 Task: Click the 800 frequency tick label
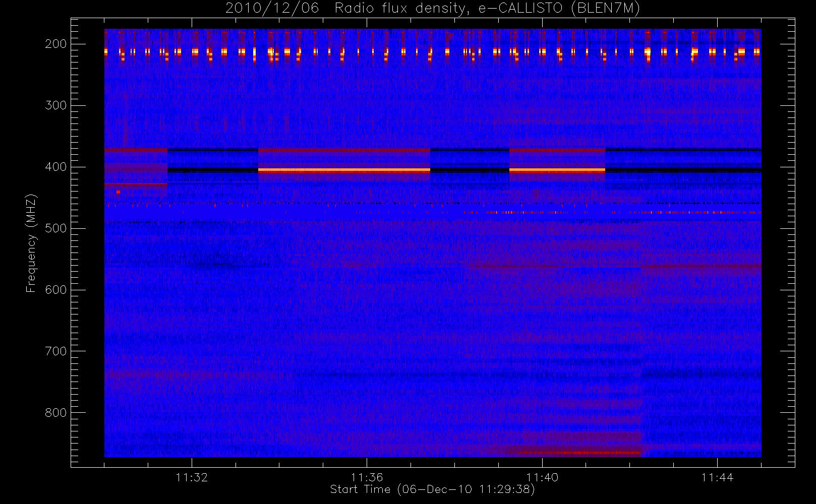[55, 413]
